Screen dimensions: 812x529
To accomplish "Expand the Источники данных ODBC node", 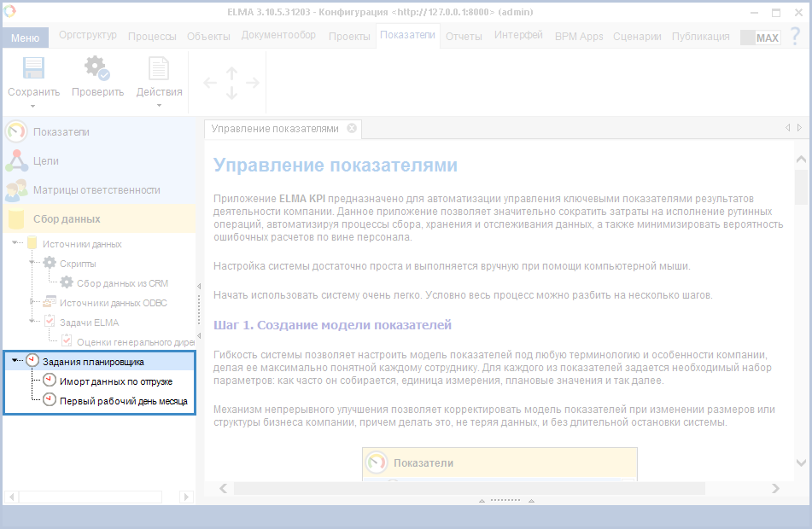I will (x=32, y=302).
